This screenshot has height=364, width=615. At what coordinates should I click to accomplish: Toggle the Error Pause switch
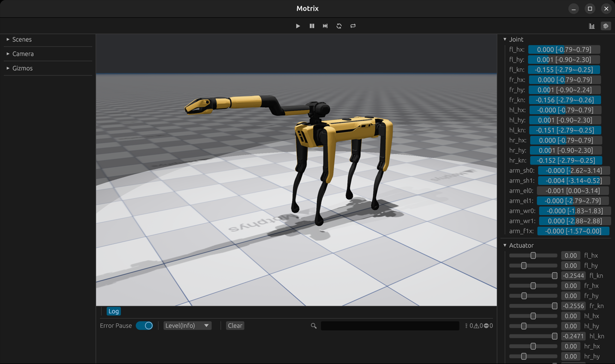[x=144, y=326]
